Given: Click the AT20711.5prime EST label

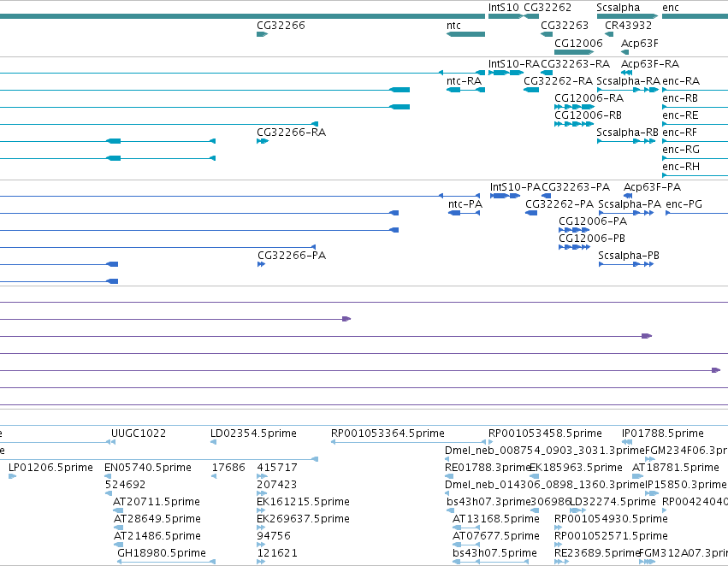Looking at the screenshot, I should coord(157,503).
